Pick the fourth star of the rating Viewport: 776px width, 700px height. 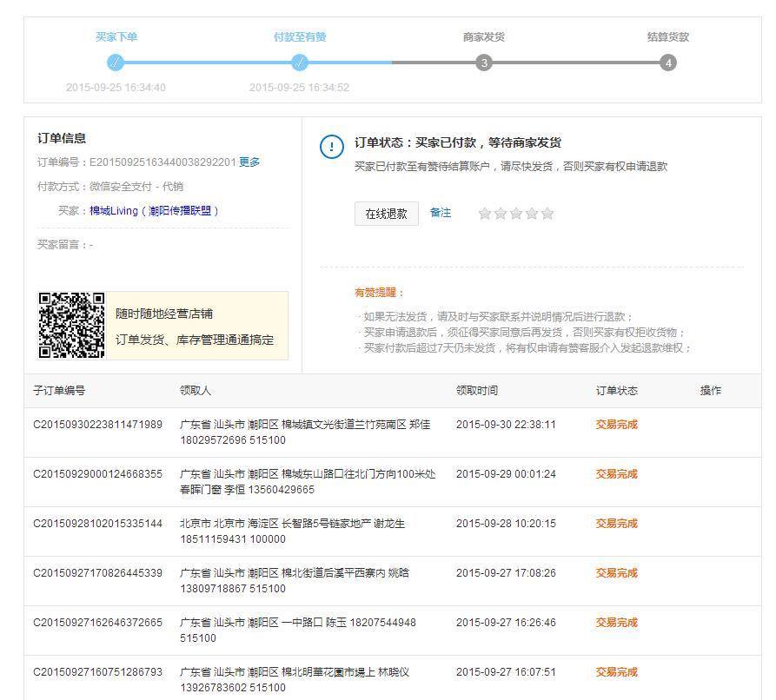point(532,214)
